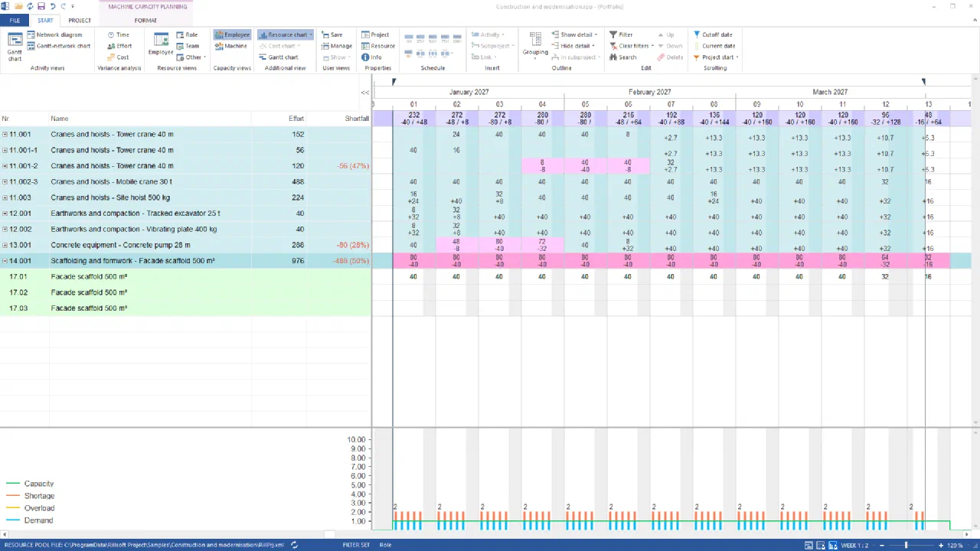This screenshot has width=980, height=551.
Task: Switch to the START ribbon tab
Action: [x=45, y=21]
